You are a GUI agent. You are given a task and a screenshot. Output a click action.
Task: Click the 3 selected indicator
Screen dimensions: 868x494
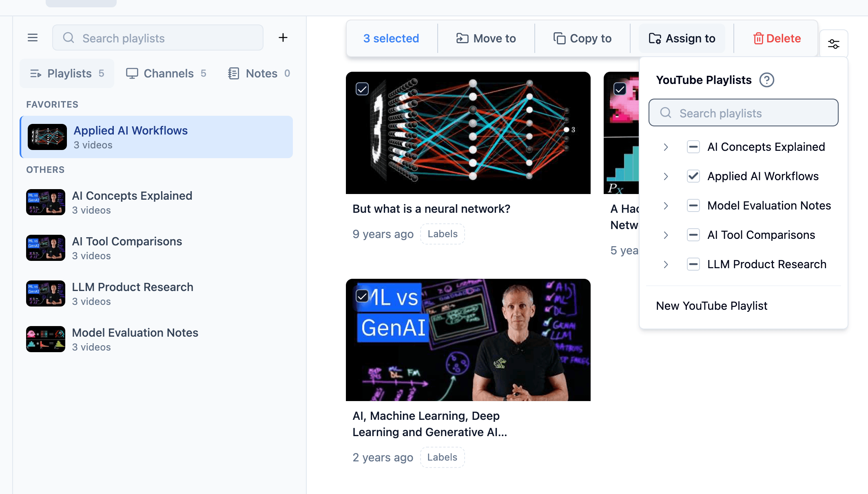pyautogui.click(x=391, y=38)
